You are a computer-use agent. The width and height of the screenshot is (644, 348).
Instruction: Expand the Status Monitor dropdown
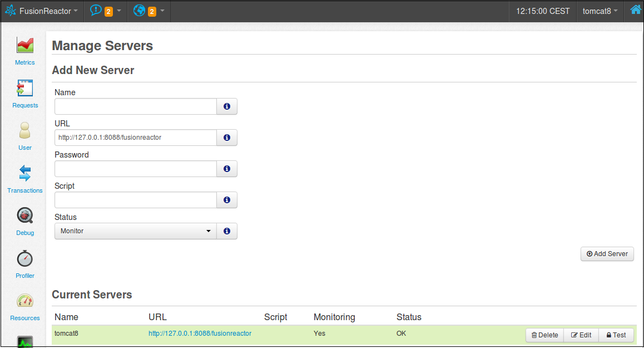pyautogui.click(x=136, y=231)
